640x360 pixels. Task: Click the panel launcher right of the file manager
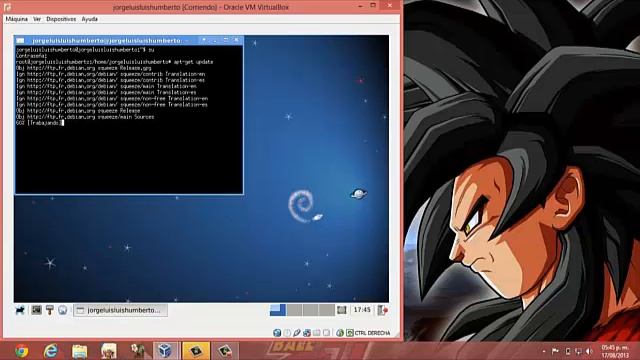coord(49,310)
